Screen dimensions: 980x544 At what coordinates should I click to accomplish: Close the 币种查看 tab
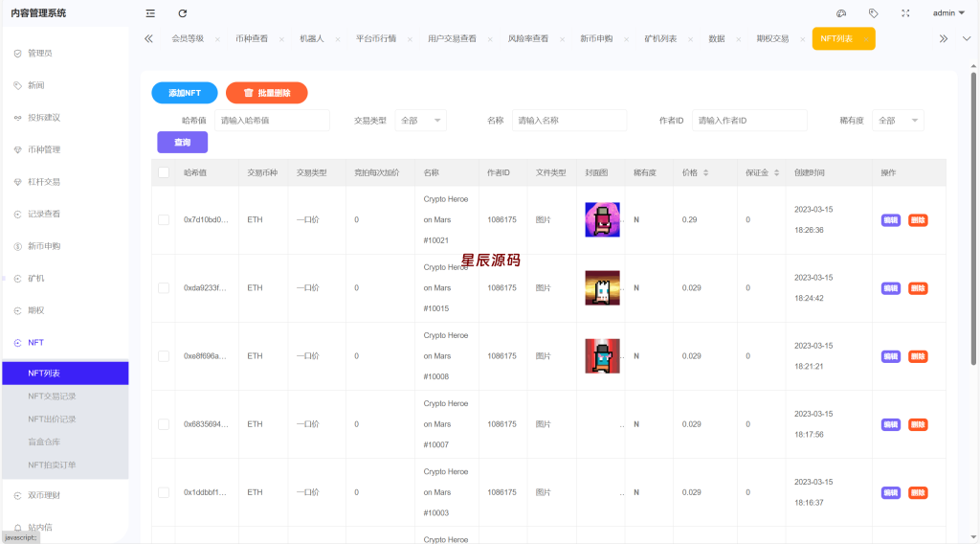tap(282, 39)
